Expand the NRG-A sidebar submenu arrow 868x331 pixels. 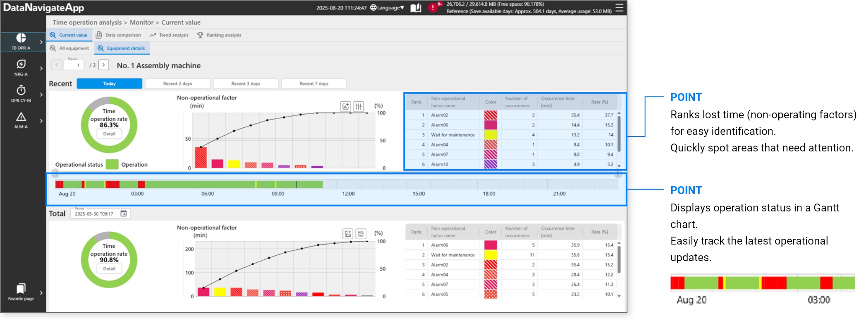point(41,68)
